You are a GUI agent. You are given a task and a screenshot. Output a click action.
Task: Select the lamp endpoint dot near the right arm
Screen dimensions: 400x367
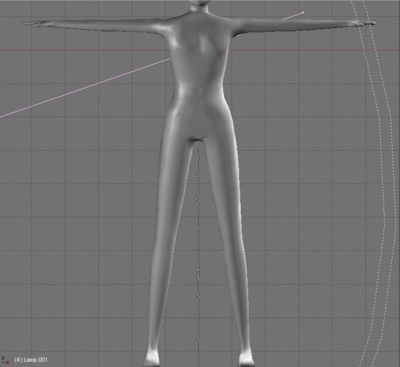pos(303,13)
